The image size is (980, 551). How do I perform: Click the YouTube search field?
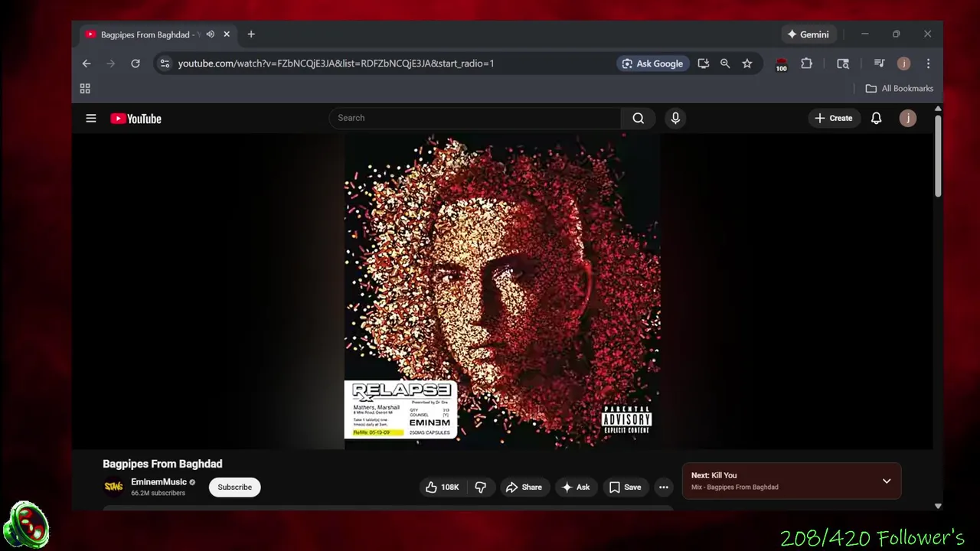(x=475, y=118)
